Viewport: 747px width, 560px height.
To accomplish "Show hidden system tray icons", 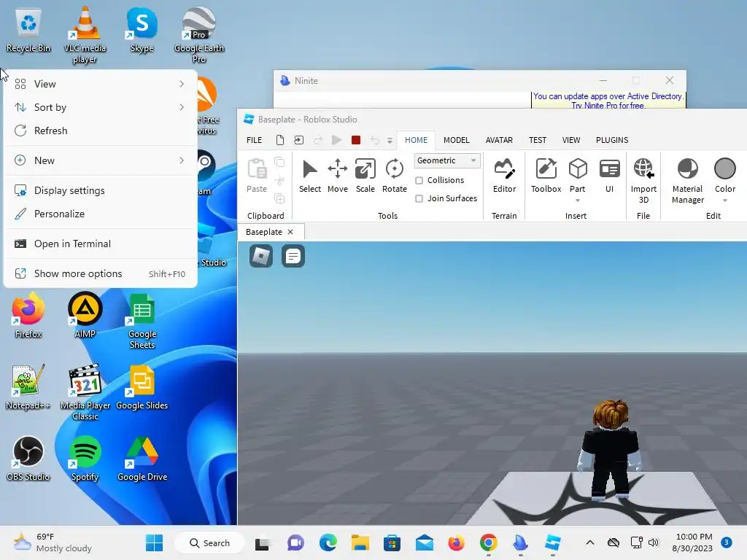I will 589,542.
